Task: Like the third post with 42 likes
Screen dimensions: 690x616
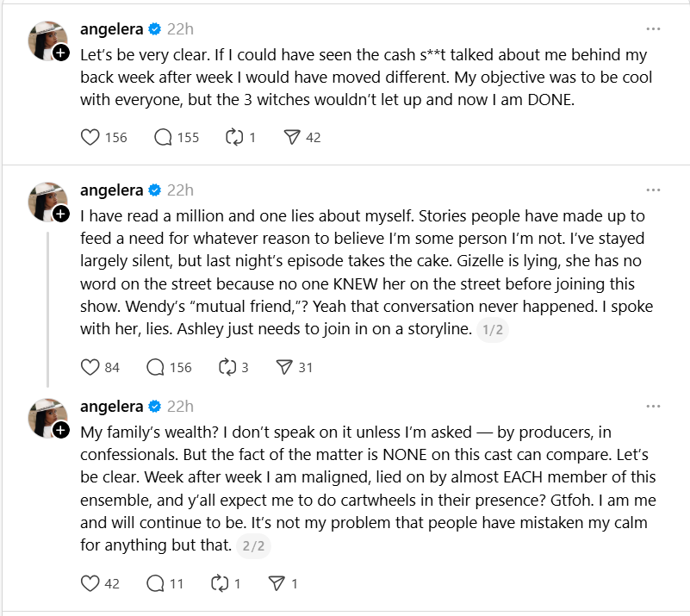Action: click(90, 583)
